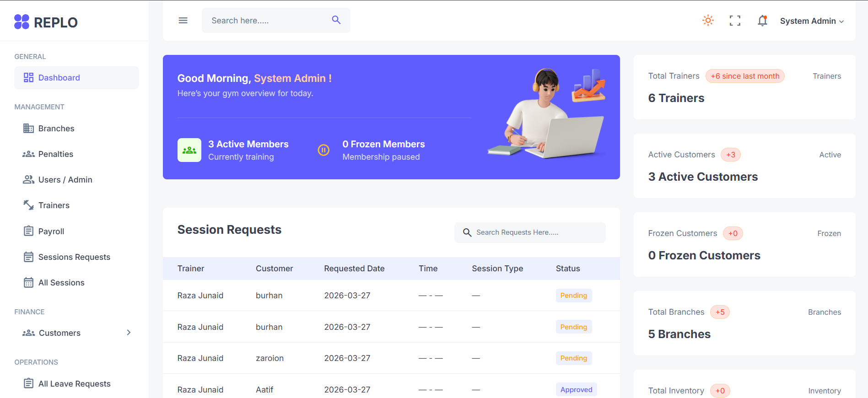The width and height of the screenshot is (868, 398).
Task: Open the notifications bell
Action: tap(762, 21)
